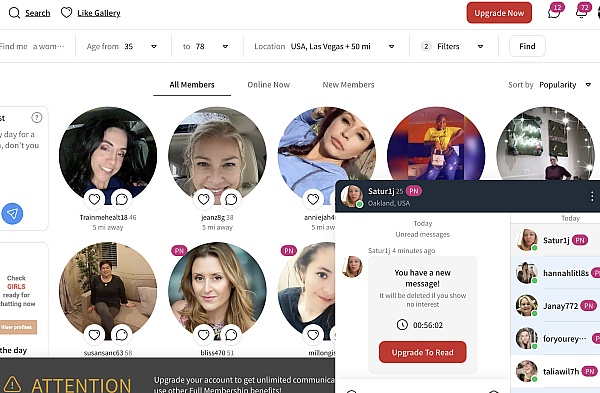Switch to New Members tab
The height and width of the screenshot is (393, 600).
pos(348,85)
